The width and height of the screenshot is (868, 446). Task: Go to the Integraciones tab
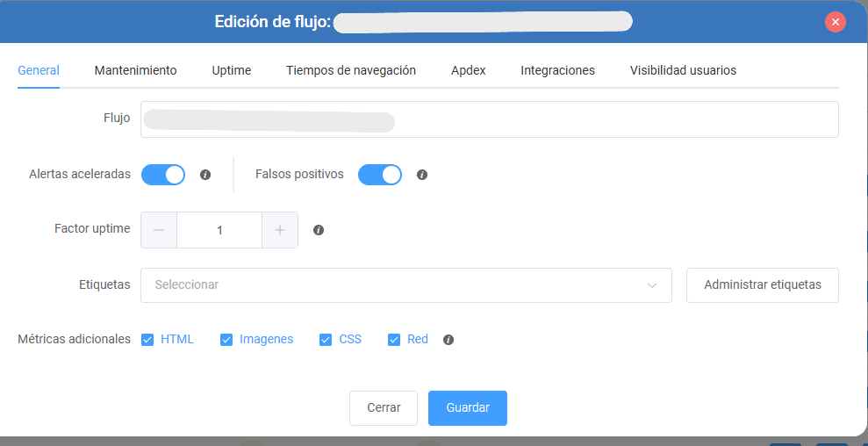tap(557, 70)
